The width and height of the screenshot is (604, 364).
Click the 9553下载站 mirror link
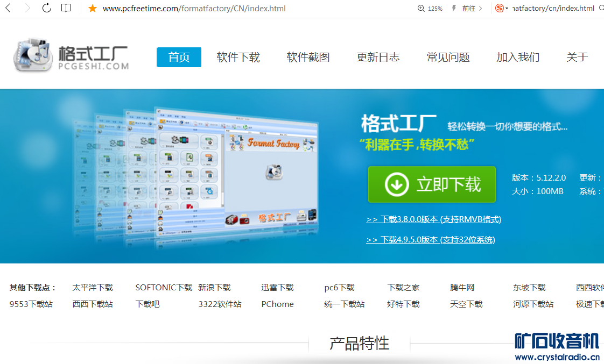[x=31, y=304]
